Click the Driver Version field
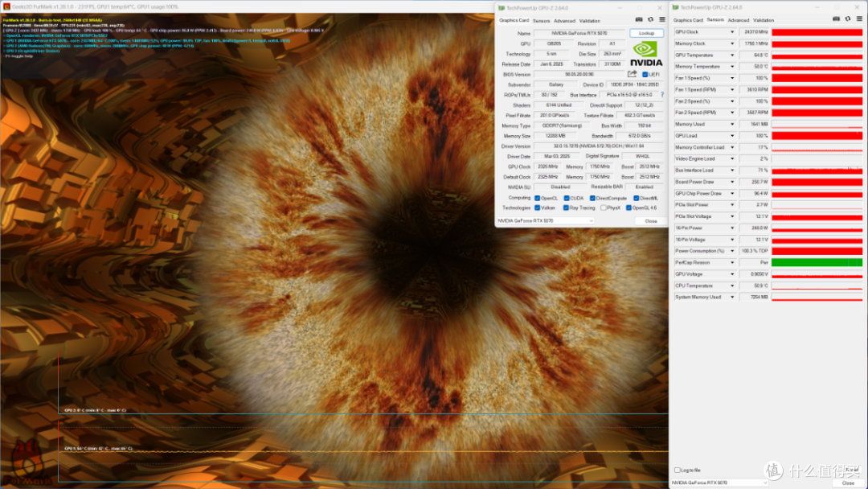868x489 pixels. [599, 146]
